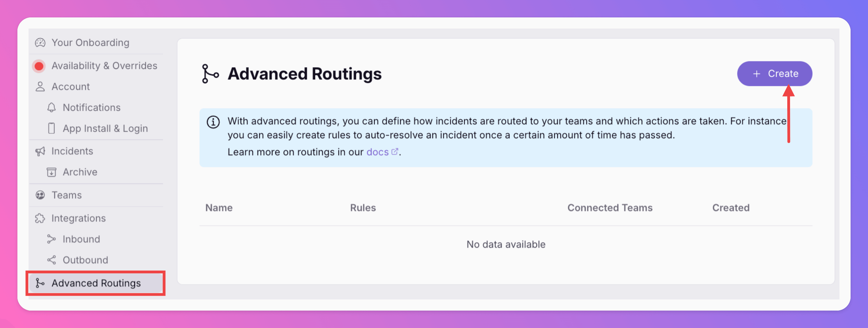Select Advanced Routings in the sidebar
The image size is (868, 328).
[x=96, y=283]
